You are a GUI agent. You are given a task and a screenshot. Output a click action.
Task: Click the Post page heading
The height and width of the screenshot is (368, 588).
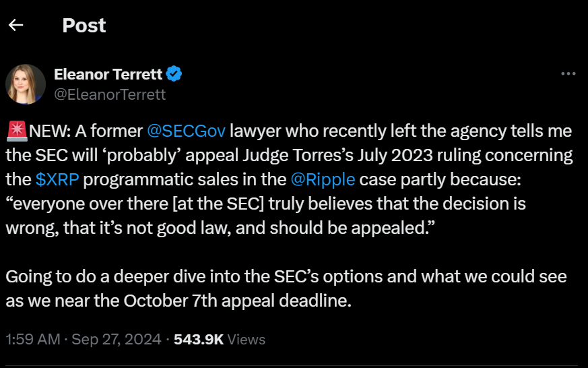[84, 26]
